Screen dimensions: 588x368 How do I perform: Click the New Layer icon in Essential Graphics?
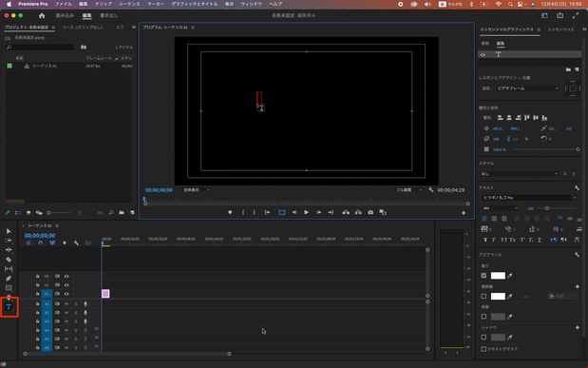(x=577, y=69)
